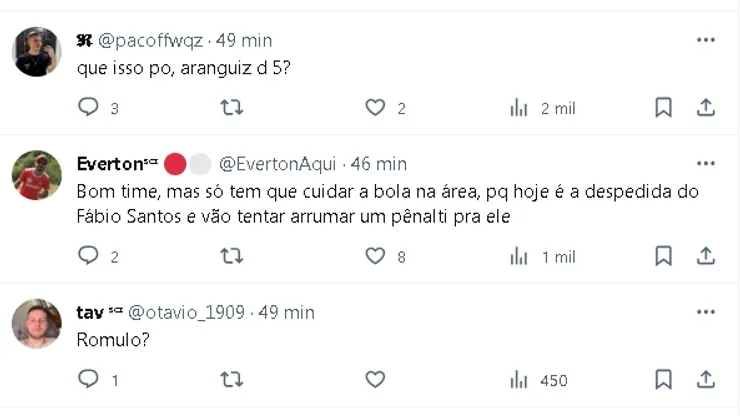The height and width of the screenshot is (416, 740).
Task: Reply to the Romulo tweet
Action: (x=89, y=380)
